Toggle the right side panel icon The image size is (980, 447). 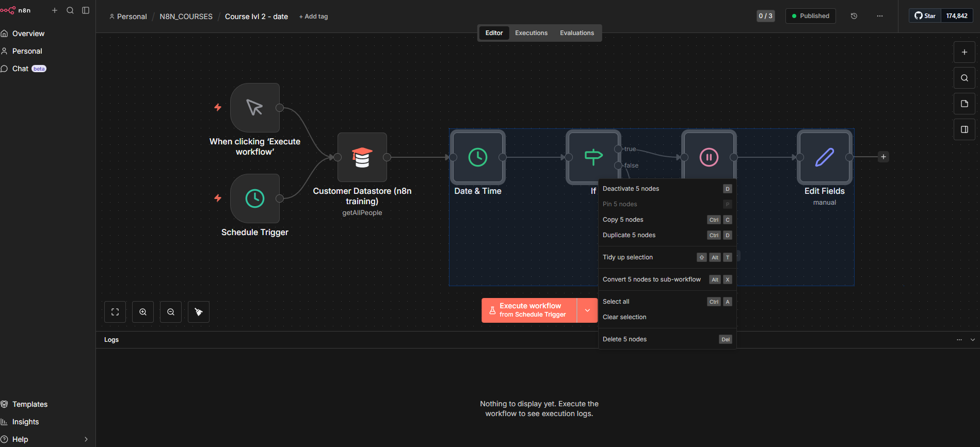pyautogui.click(x=964, y=129)
